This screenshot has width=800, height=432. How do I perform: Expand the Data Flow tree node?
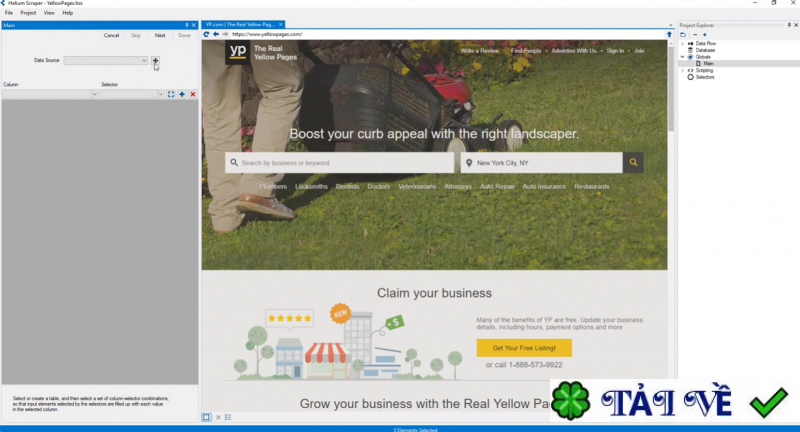pos(683,44)
